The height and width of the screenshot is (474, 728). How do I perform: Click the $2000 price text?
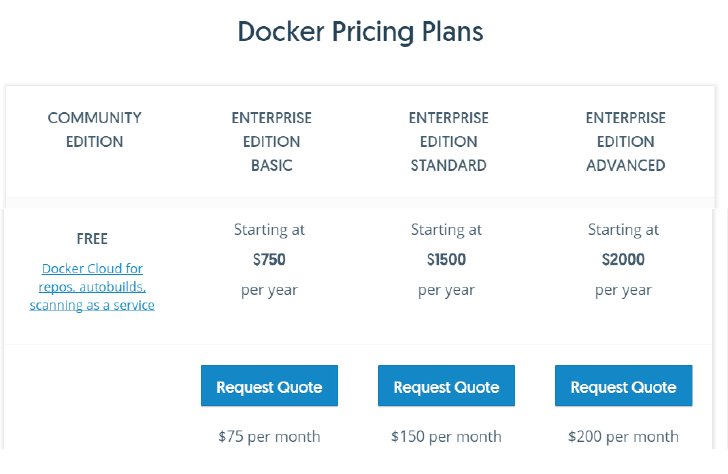[x=623, y=259]
